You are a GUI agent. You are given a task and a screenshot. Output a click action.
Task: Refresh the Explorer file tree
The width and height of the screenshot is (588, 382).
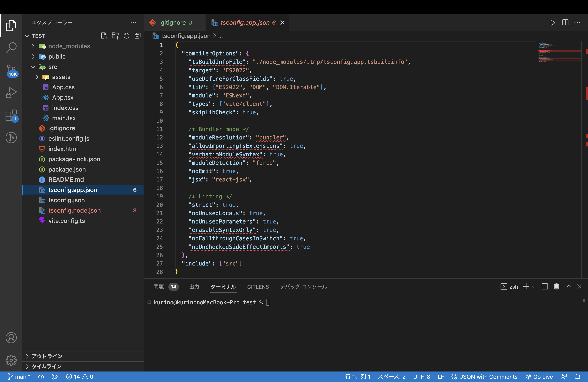[127, 36]
